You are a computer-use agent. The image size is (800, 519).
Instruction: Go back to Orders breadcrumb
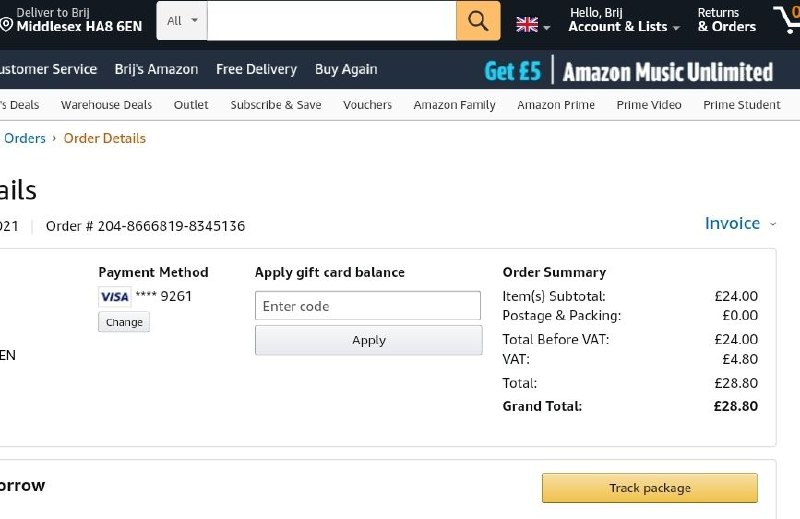25,138
